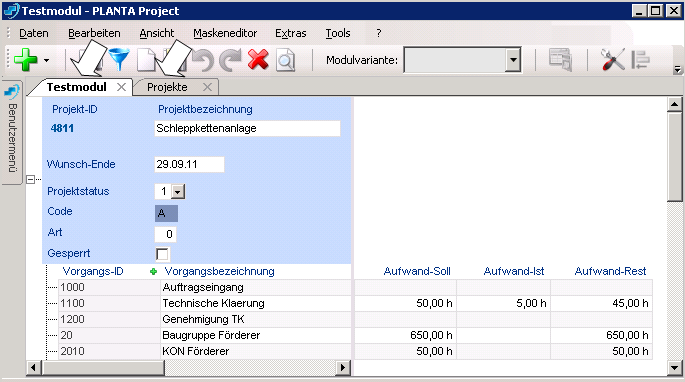Viewport: 685px width, 382px height.
Task: Click the Art field with value 0
Action: click(x=166, y=234)
